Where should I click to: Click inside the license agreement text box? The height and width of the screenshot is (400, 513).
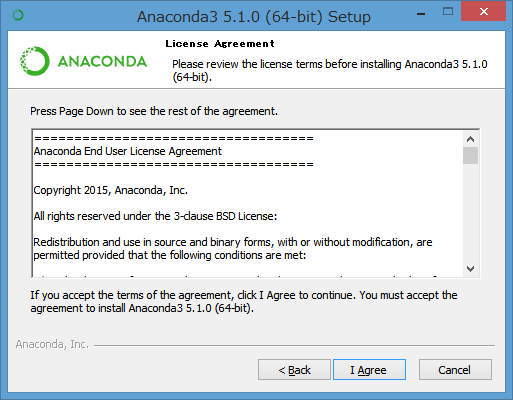[247, 203]
